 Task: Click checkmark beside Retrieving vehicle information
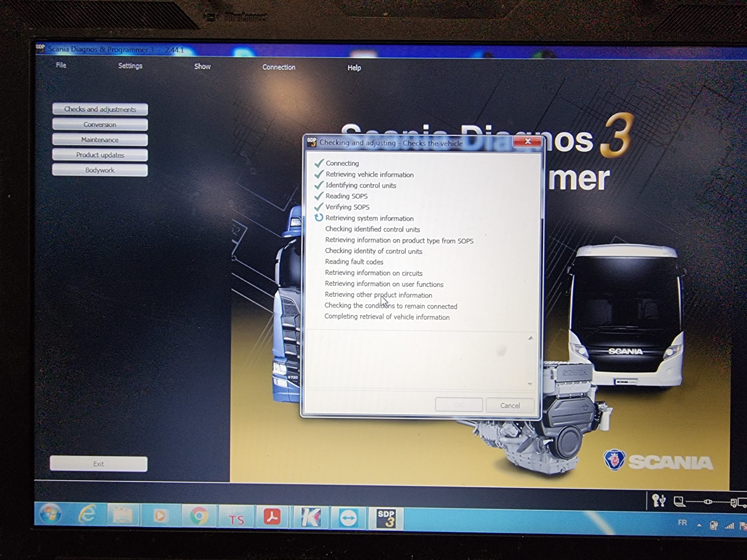319,174
